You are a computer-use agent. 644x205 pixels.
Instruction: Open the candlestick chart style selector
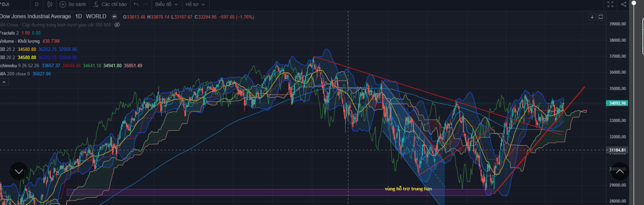50,4
